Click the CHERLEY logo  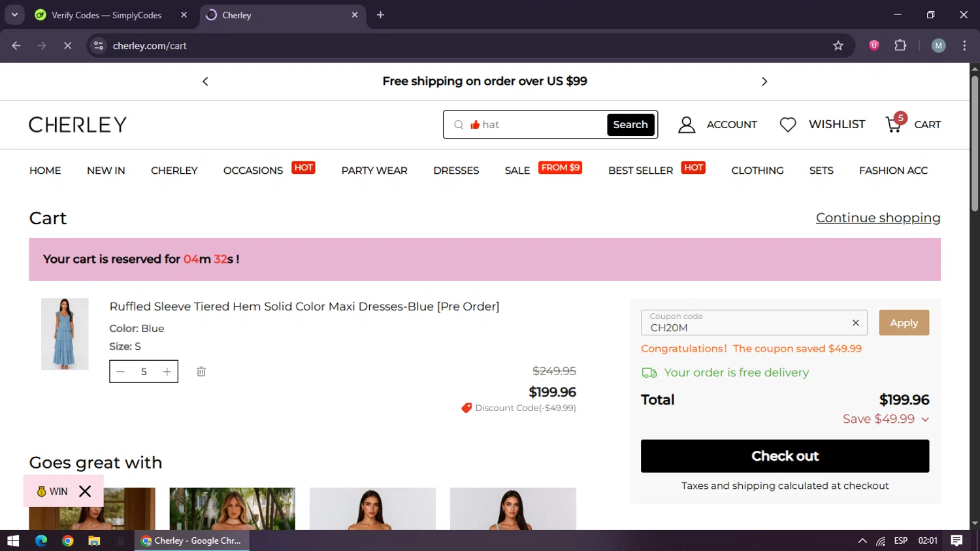point(78,124)
